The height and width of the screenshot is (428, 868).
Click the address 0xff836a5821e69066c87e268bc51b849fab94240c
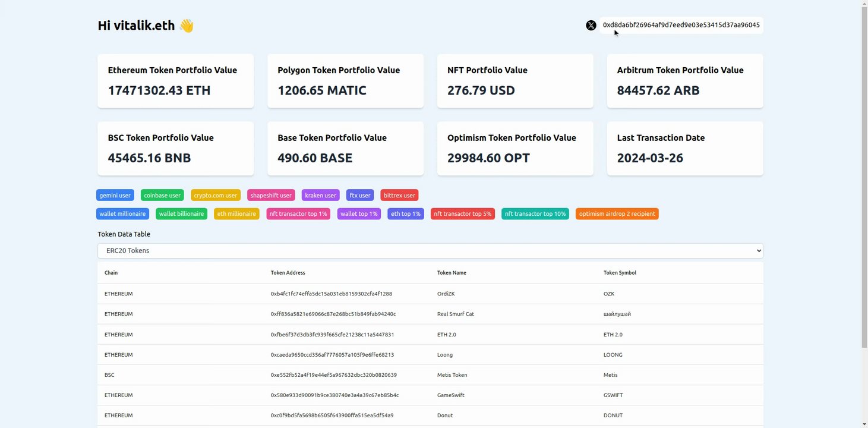(x=333, y=314)
